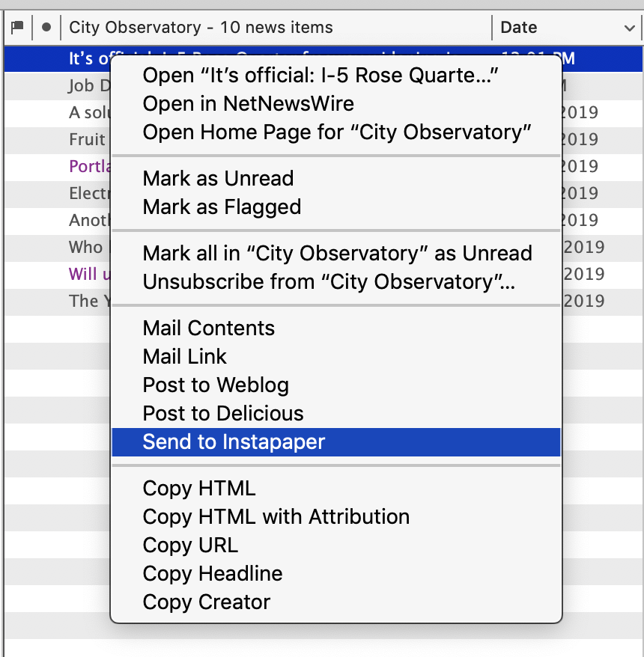Click the Date column sort chevron
Screen dimensions: 644x657
[629, 28]
